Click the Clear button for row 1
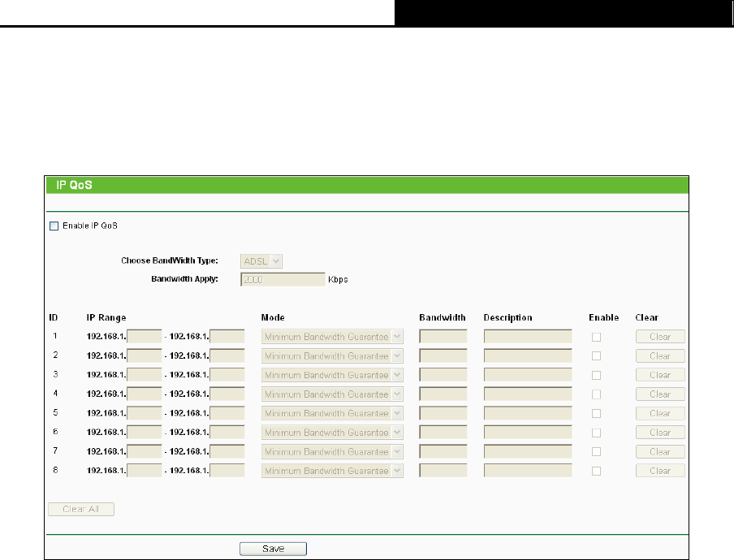Screen dimensions: 734x560 point(660,336)
